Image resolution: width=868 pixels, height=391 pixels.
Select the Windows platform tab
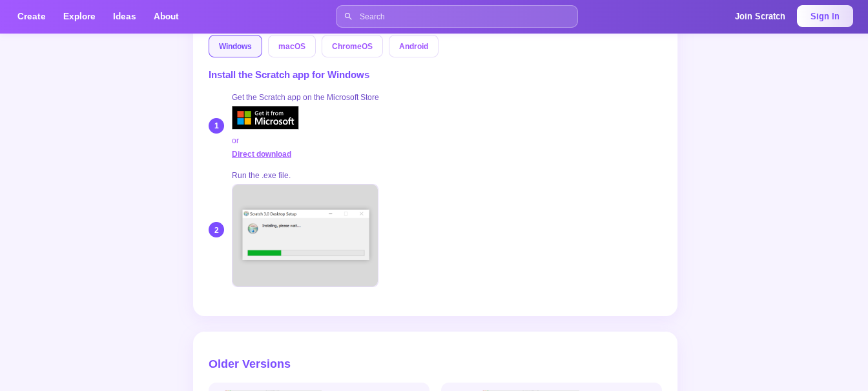(x=235, y=46)
